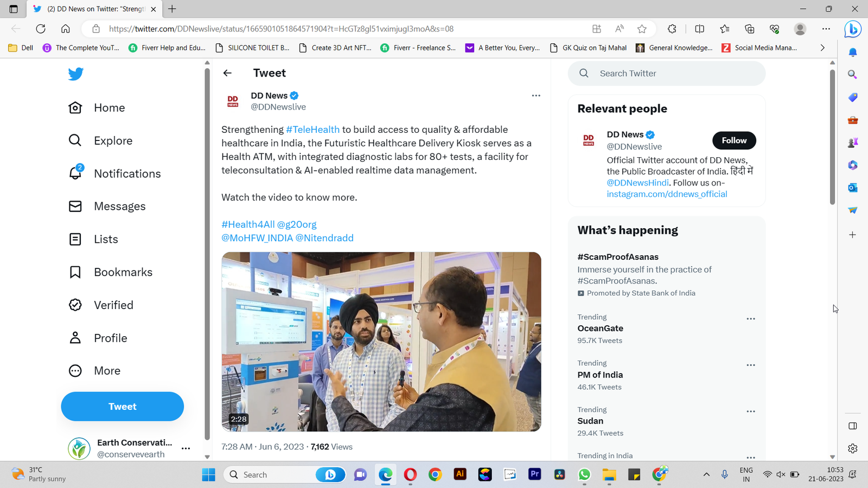Screen dimensions: 868x488
Task: Click the browser home icon
Action: [x=66, y=29]
